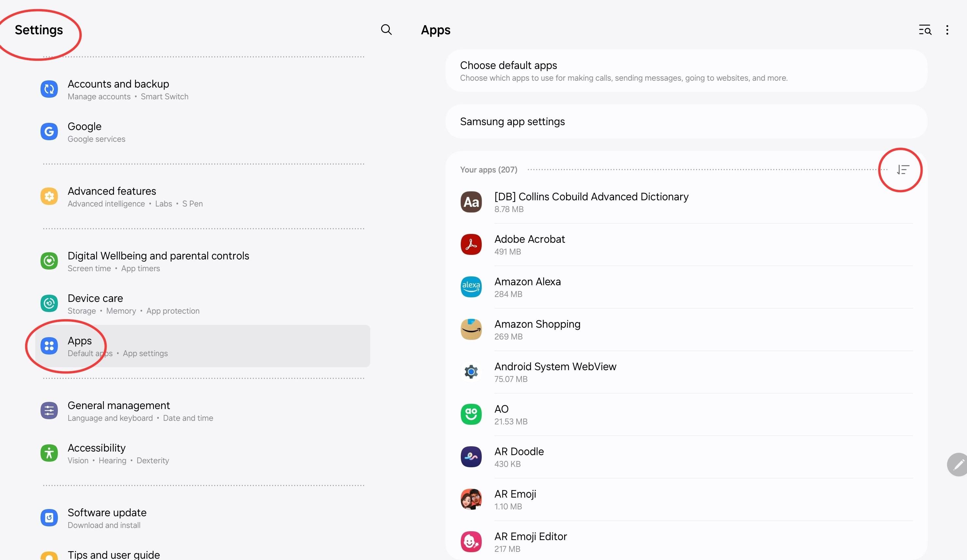Open the Android System WebView icon
Viewport: 967px width, 560px height.
click(471, 372)
